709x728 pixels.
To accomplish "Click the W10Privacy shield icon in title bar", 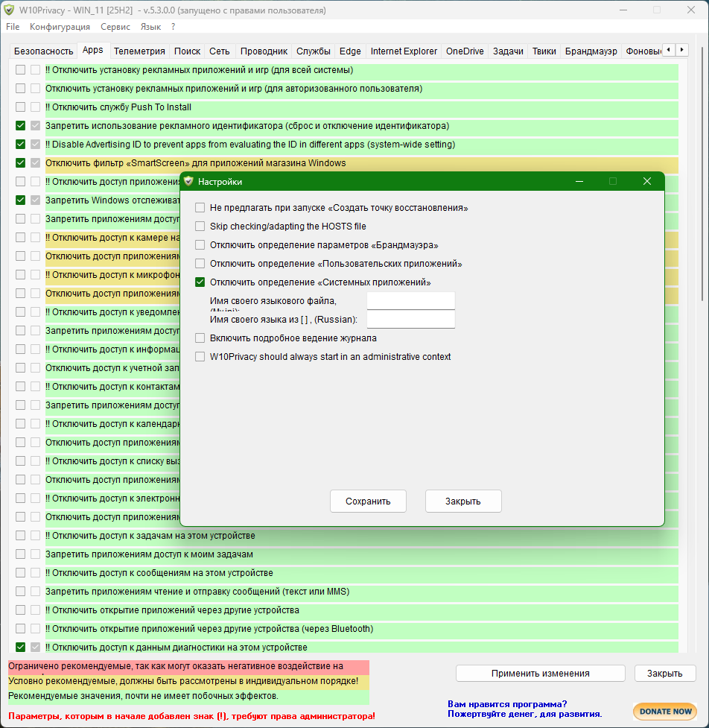I will pyautogui.click(x=10, y=10).
